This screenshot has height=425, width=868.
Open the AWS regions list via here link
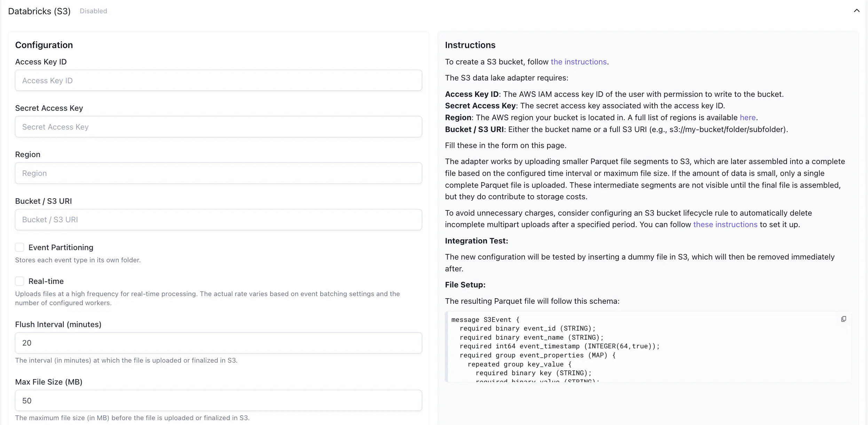click(748, 117)
